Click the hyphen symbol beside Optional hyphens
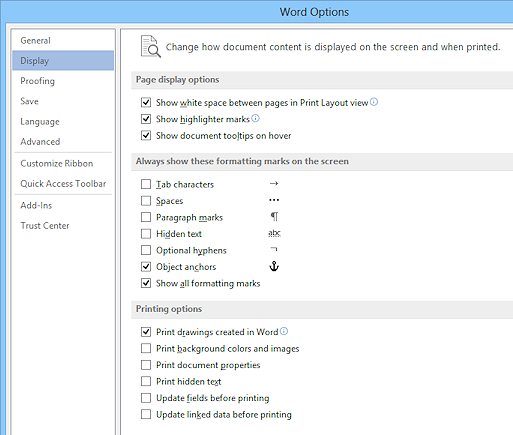Screen dimensions: 513x435 tap(274, 249)
